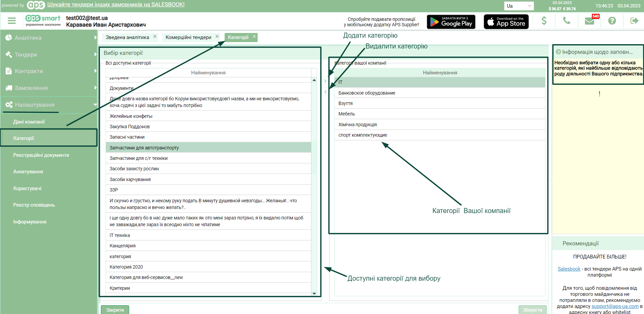Select Запасні частини category

(209, 137)
